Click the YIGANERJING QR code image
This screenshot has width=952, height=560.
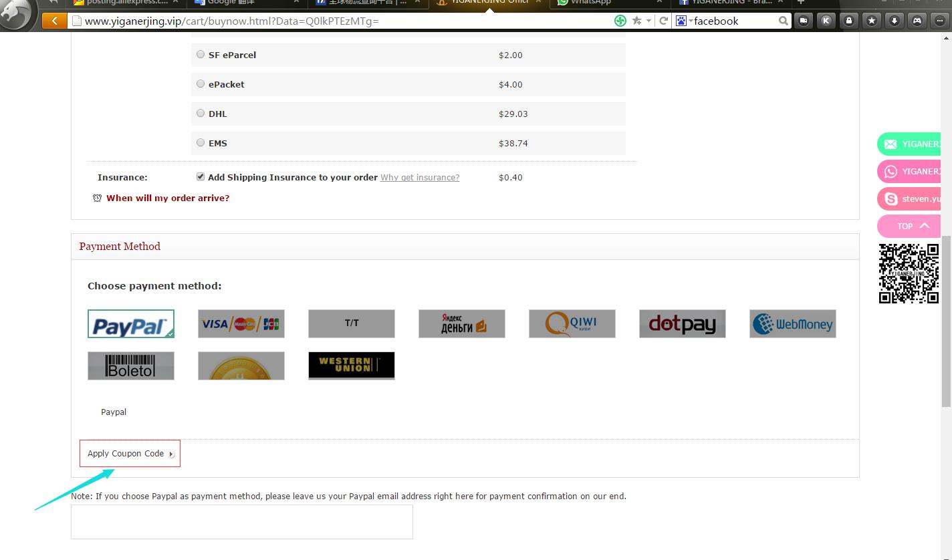pyautogui.click(x=909, y=273)
